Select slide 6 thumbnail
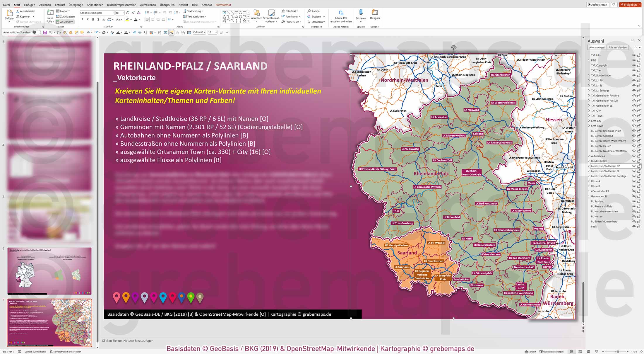Viewport: 644px width, 354px height. pos(49,271)
